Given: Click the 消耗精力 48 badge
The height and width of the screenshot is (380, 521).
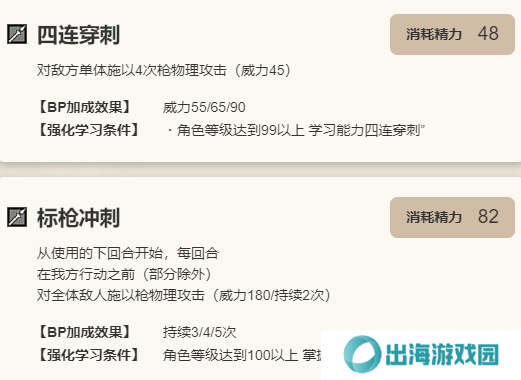Looking at the screenshot, I should pos(452,34).
